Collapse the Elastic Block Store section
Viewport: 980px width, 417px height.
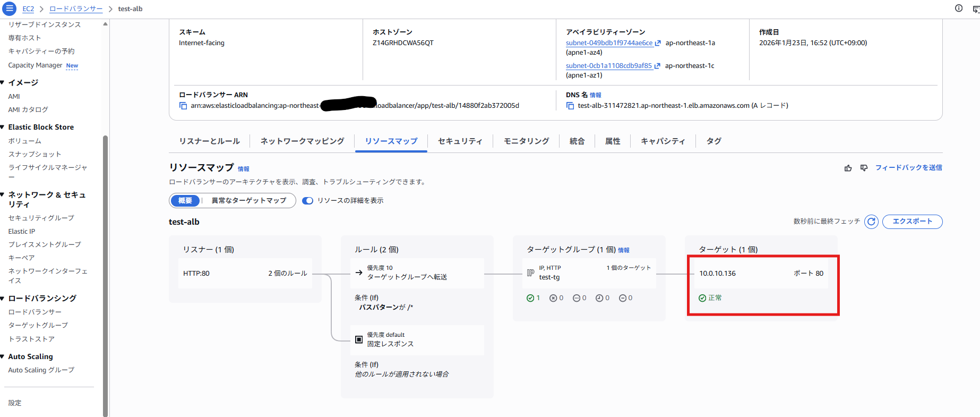(x=3, y=127)
